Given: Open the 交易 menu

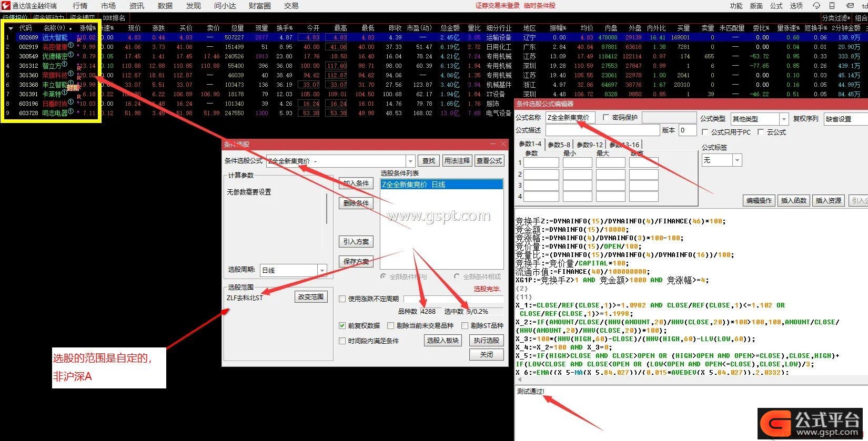Looking at the screenshot, I should (291, 6).
